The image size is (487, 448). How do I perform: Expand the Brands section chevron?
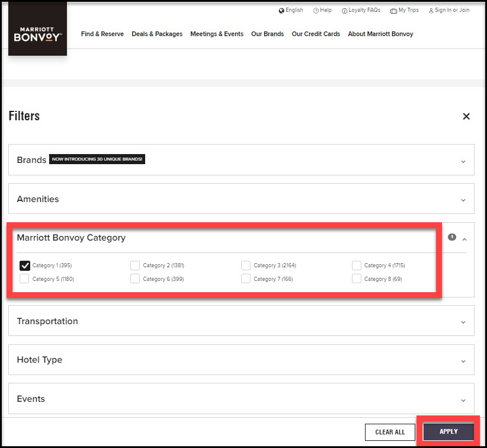coord(463,162)
